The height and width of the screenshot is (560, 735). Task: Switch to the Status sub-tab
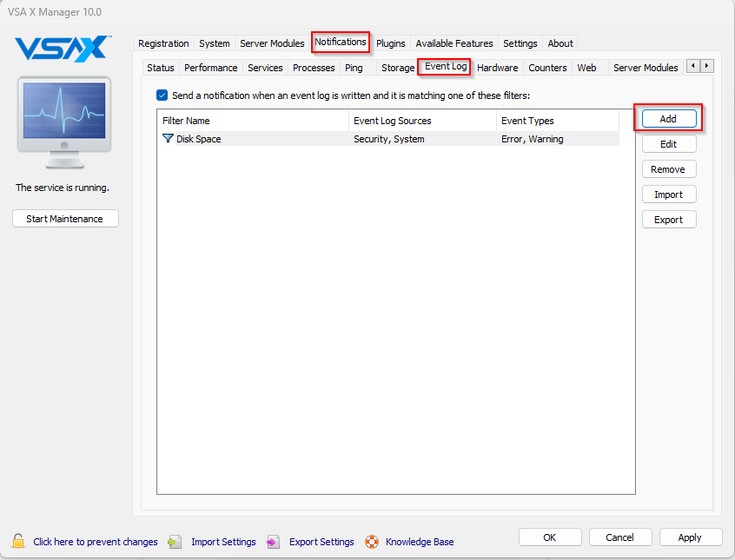161,68
